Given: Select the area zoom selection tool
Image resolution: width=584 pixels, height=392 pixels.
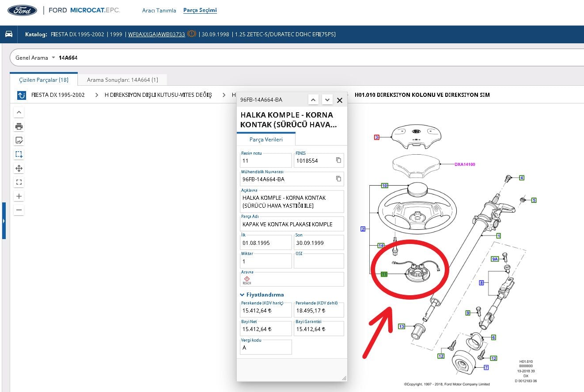Looking at the screenshot, I should (19, 154).
